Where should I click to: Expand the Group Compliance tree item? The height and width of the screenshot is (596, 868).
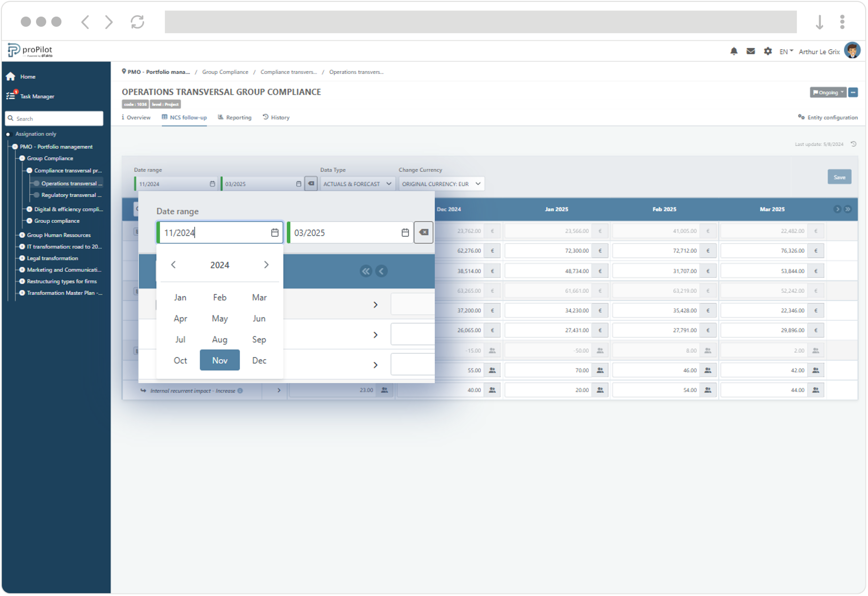click(22, 158)
